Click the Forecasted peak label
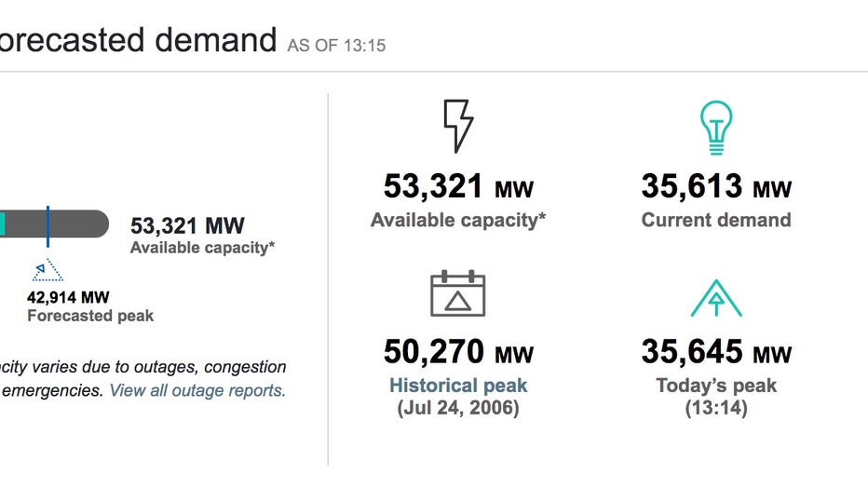Image resolution: width=868 pixels, height=488 pixels. tap(90, 316)
